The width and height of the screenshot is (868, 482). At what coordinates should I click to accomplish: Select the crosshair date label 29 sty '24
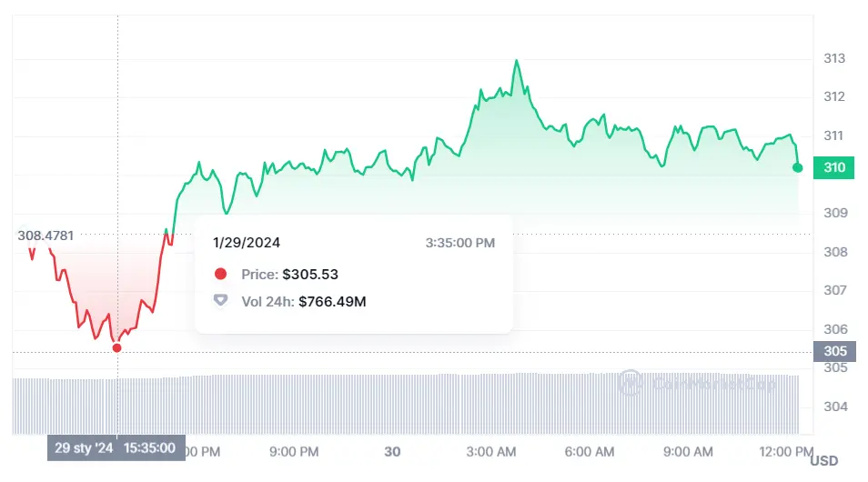[x=84, y=448]
